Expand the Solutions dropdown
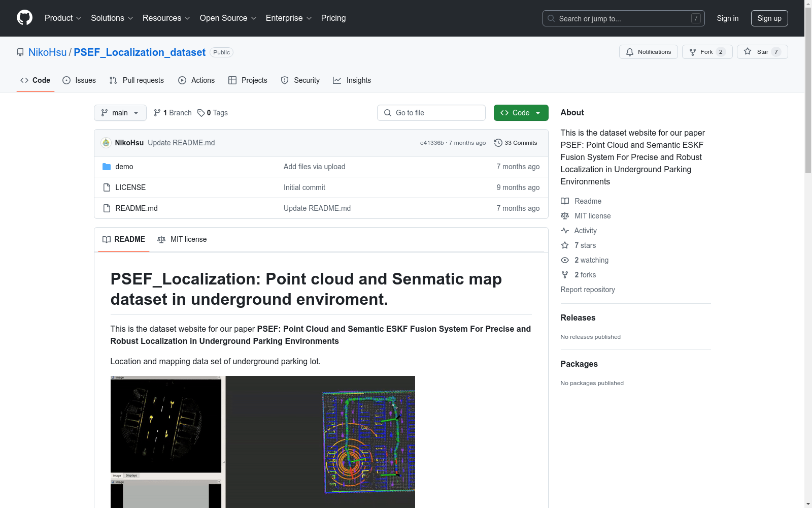Screen dimensions: 812x508 coord(112,18)
